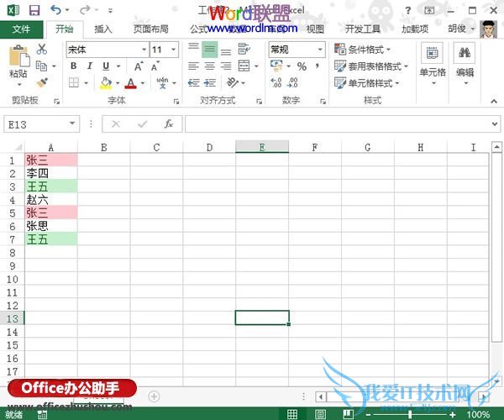
Task: Increase font size with larger A icon
Action: pyautogui.click(x=139, y=66)
